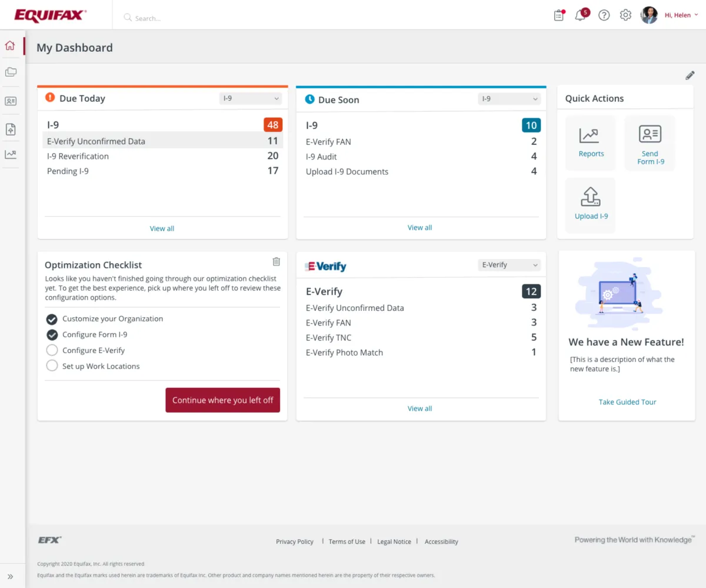Click View all in Due Today card
706x588 pixels.
coord(162,228)
